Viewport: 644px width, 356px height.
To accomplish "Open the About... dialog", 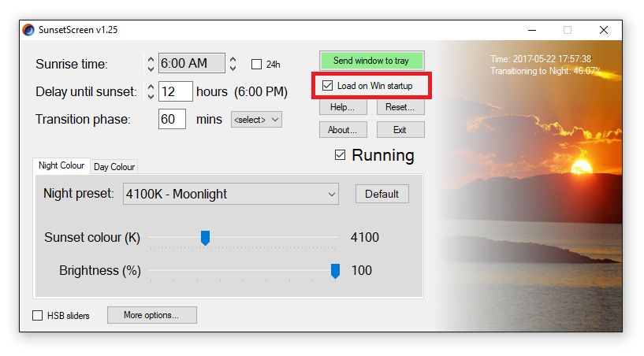I will pos(343,130).
